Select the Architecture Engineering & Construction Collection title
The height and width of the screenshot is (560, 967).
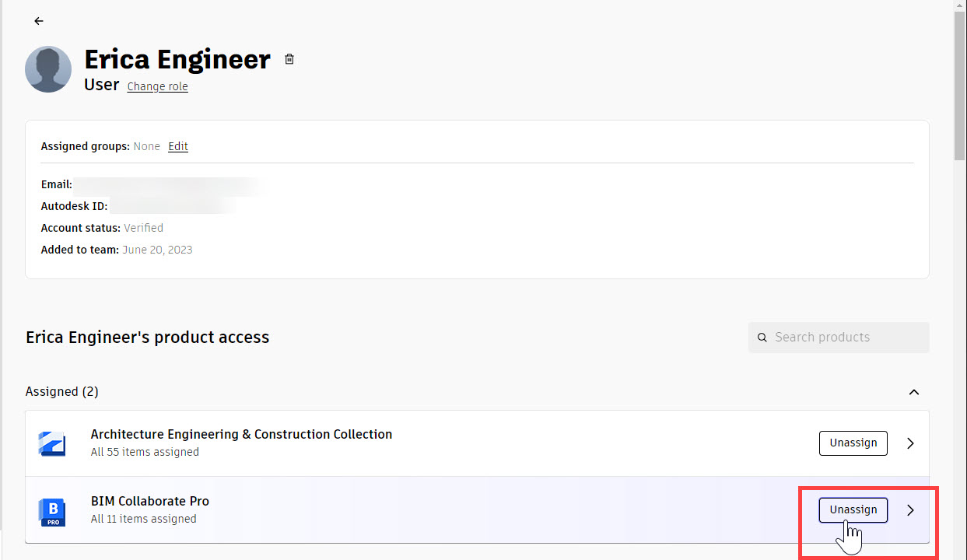pos(241,434)
